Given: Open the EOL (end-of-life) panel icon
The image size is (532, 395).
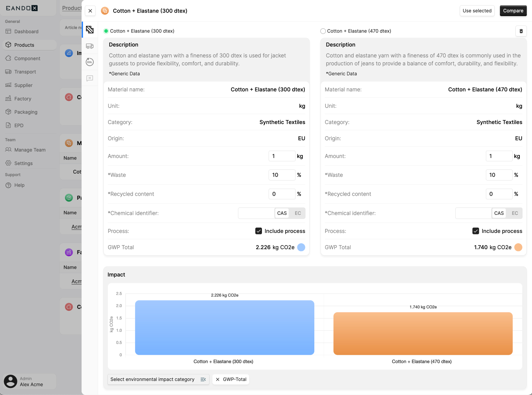Looking at the screenshot, I should (90, 62).
